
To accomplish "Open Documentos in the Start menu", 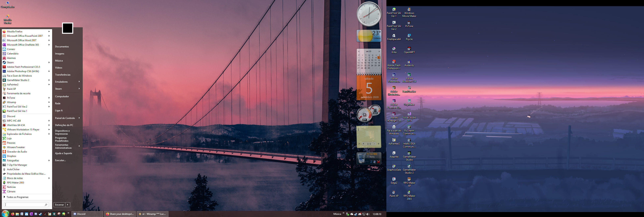I will pos(62,47).
